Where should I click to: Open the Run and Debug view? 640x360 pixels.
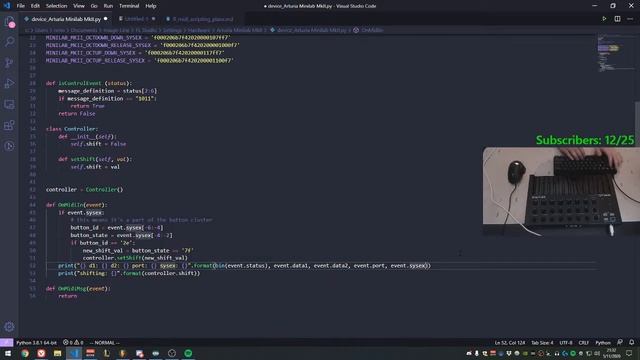(x=9, y=83)
